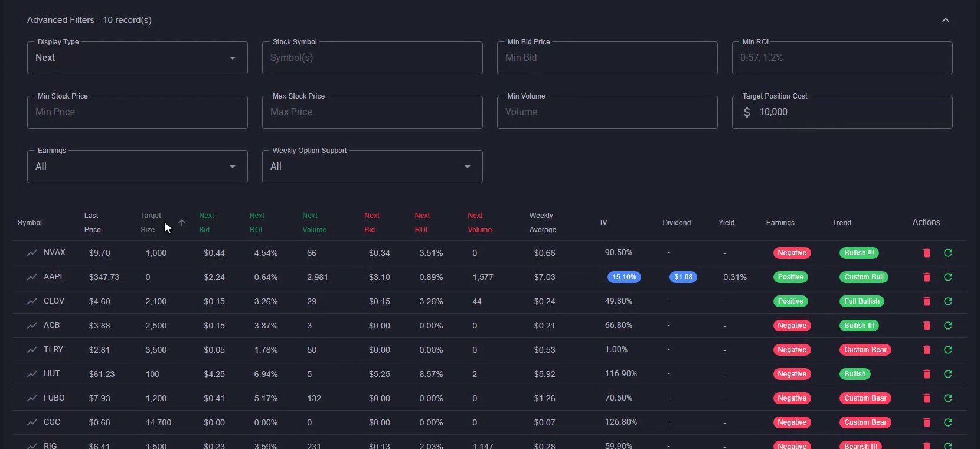Screen dimensions: 980x449
Task: Focus the Min ROI field
Action: coord(842,58)
